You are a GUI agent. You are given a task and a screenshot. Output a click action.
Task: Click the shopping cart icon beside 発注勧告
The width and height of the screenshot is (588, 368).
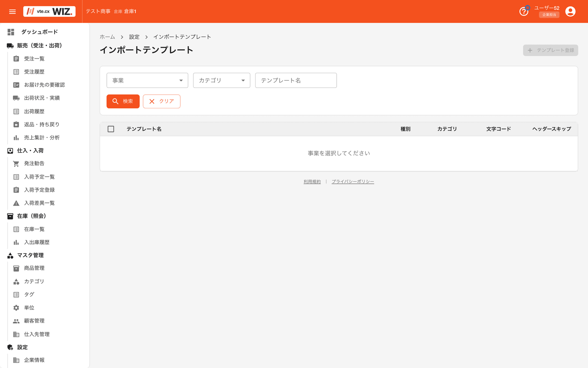pos(16,164)
